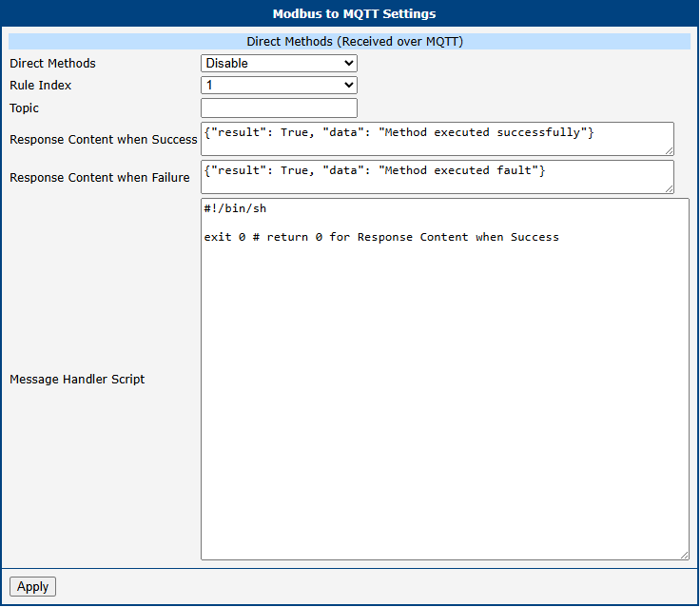The height and width of the screenshot is (607, 700).
Task: Click the resize handle of Success response textarea
Action: pos(670,151)
